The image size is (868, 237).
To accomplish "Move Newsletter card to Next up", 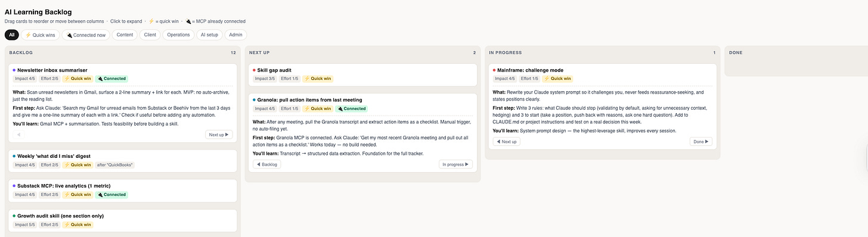I will 219,135.
